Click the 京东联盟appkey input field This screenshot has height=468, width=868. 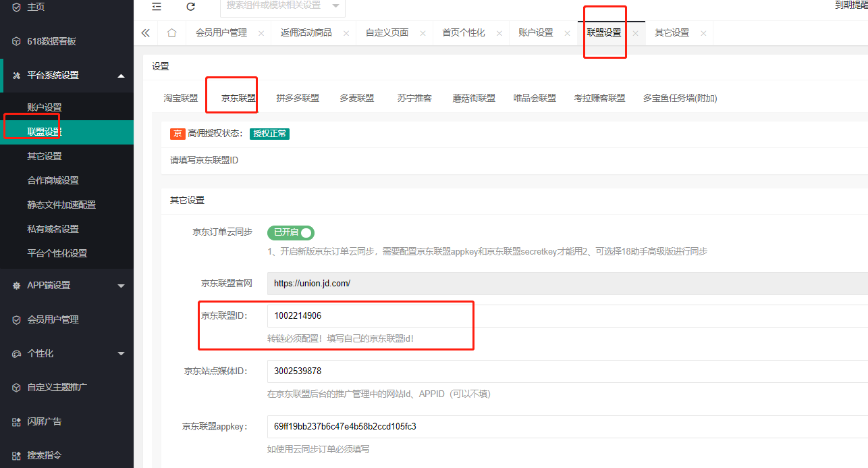pyautogui.click(x=567, y=426)
